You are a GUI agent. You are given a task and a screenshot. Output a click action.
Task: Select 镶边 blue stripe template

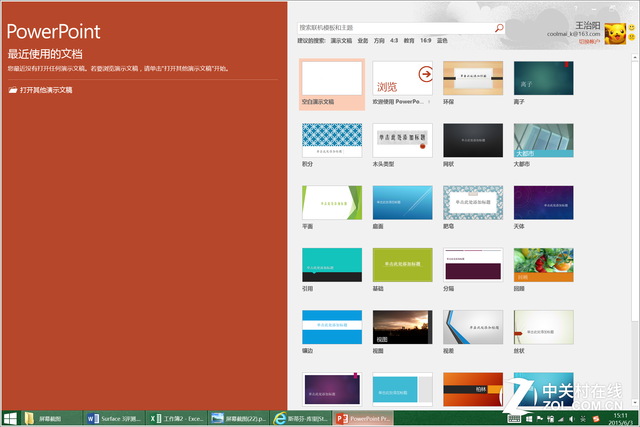[332, 327]
